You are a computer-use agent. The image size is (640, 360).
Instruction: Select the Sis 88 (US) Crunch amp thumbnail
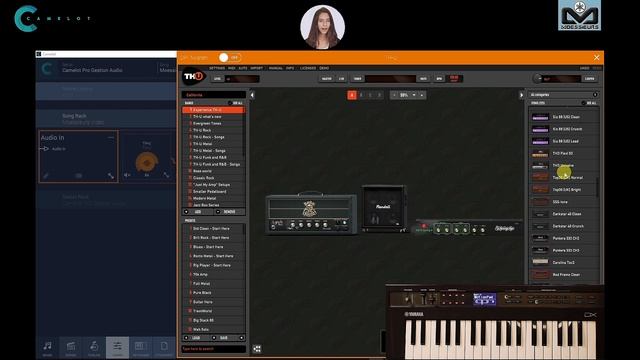click(540, 129)
